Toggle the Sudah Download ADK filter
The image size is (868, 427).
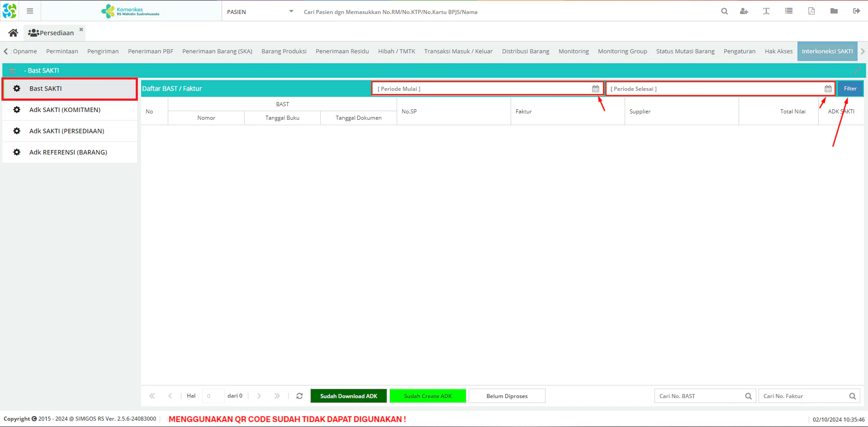coord(349,396)
